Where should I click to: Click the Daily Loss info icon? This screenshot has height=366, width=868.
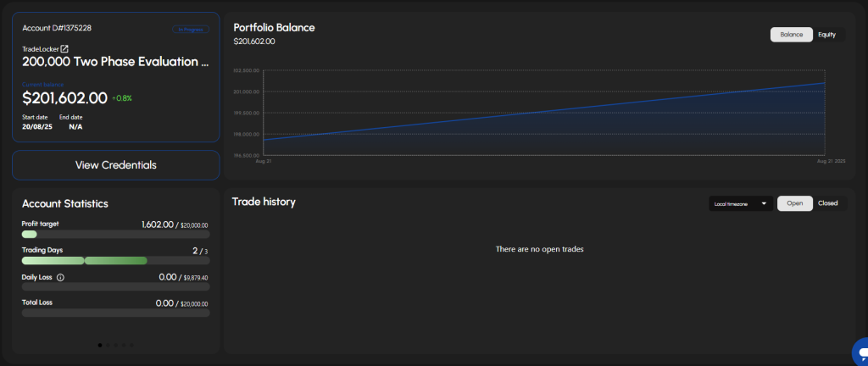pos(60,277)
